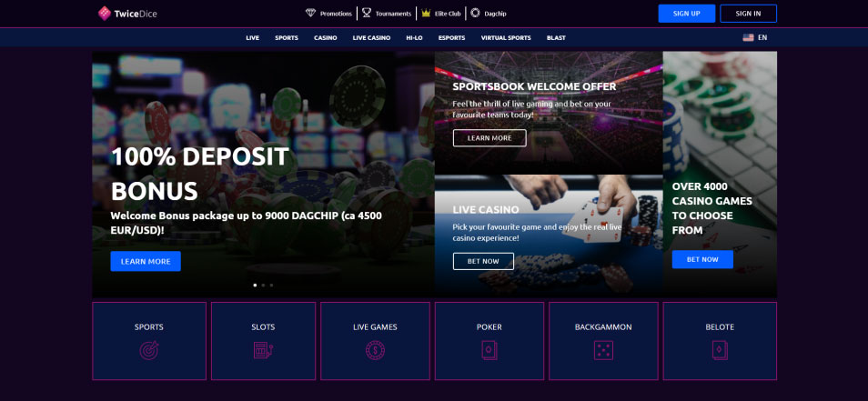Click the TwiceDice logo icon
868x401 pixels.
pos(105,14)
